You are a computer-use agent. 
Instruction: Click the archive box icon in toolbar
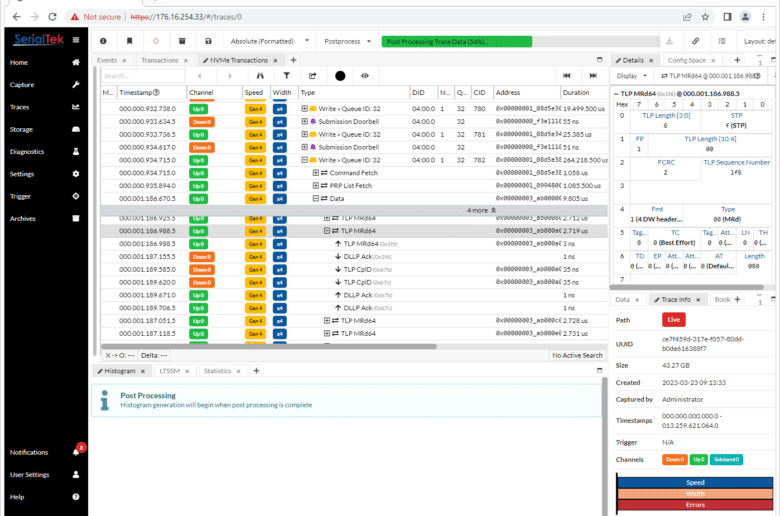click(x=182, y=41)
